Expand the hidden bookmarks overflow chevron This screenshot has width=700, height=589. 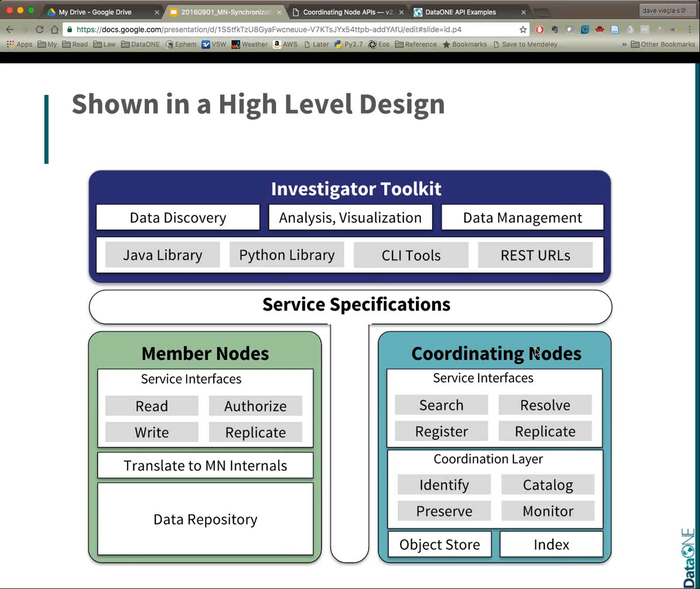[x=624, y=44]
